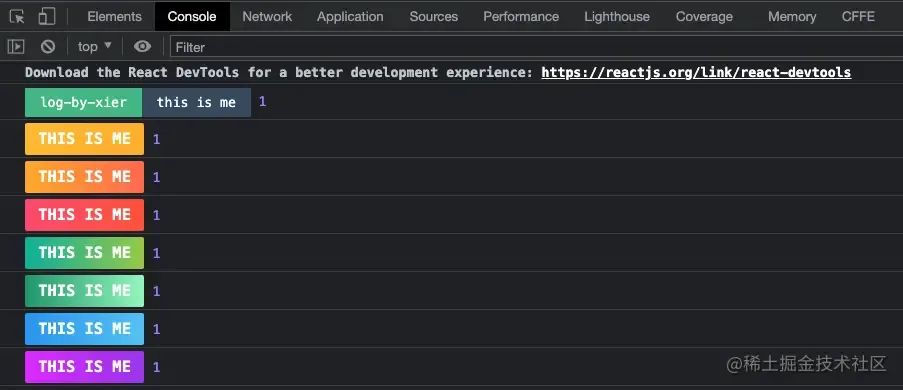
Task: Click the blue THIS IS ME badge
Action: 85,329
